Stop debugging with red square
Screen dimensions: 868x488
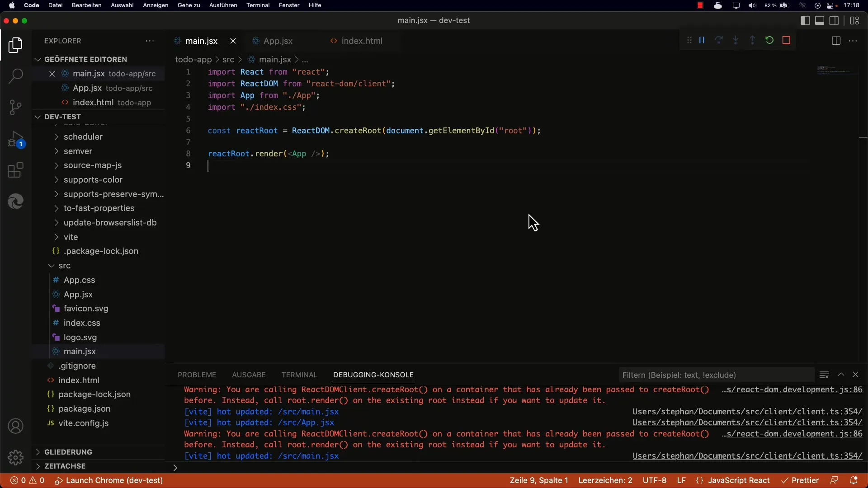[786, 40]
